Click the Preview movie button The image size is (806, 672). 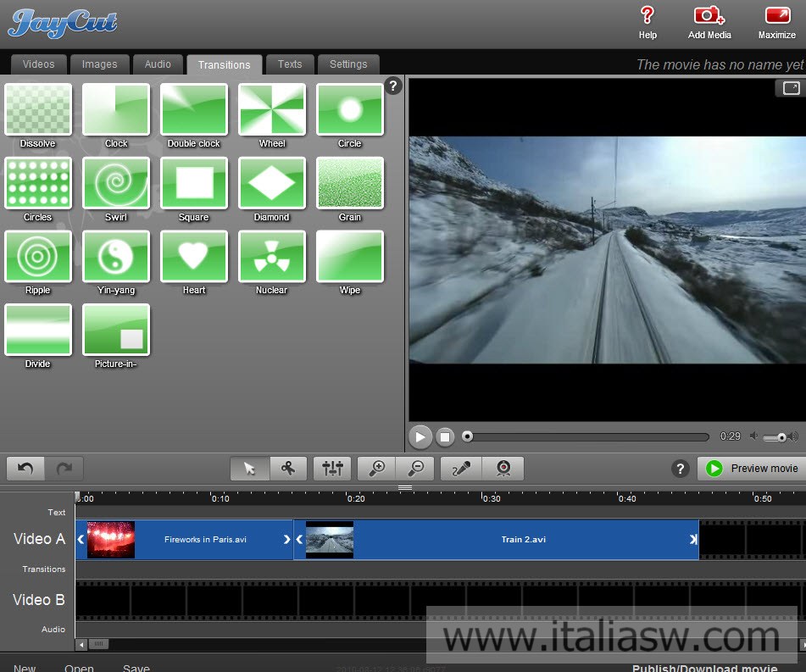pyautogui.click(x=753, y=469)
